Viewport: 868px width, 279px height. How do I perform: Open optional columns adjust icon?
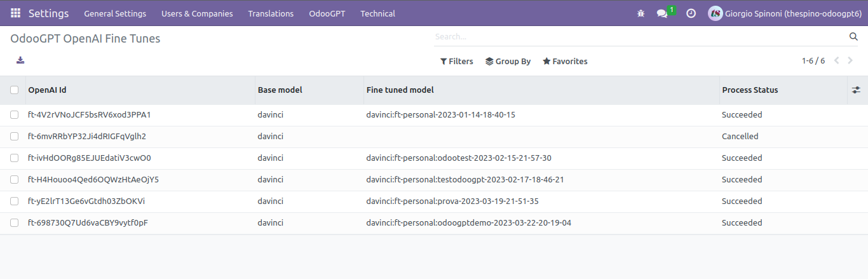click(856, 90)
